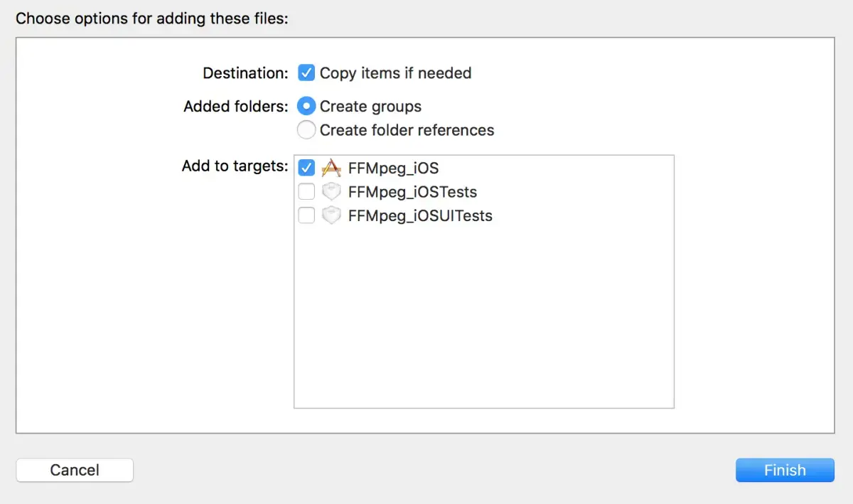
Task: Click the "Copy items if needed" label
Action: 397,73
